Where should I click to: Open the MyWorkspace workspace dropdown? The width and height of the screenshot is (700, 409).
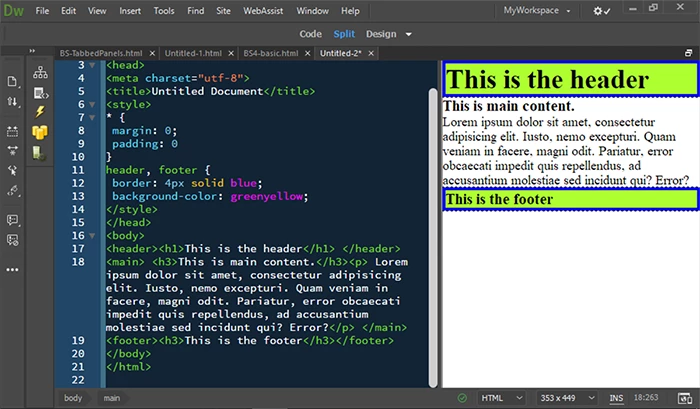(537, 10)
